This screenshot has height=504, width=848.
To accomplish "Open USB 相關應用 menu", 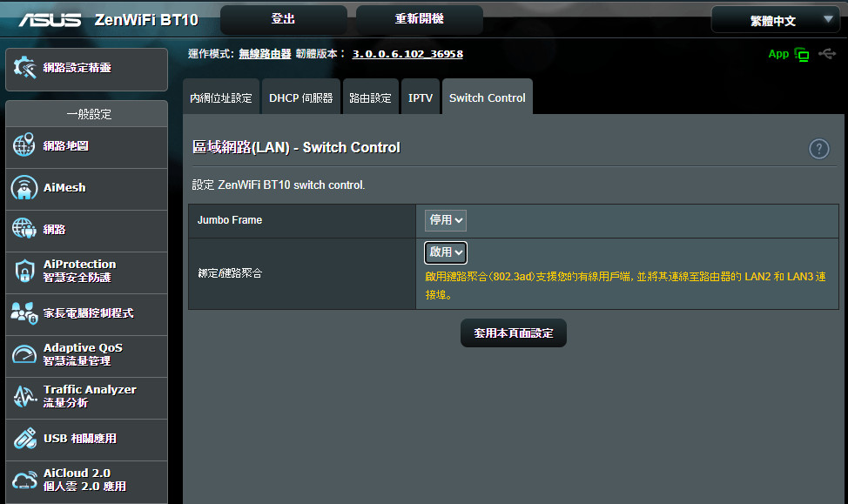I will pos(86,440).
